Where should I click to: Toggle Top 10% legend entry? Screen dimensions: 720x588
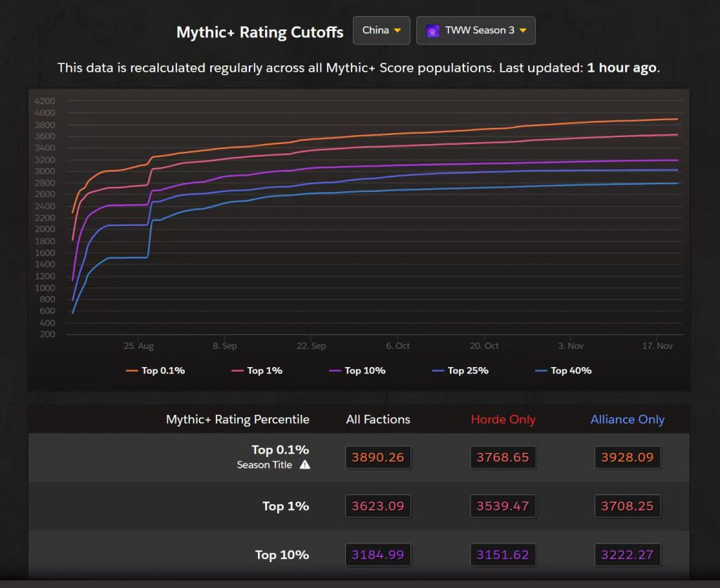(356, 371)
